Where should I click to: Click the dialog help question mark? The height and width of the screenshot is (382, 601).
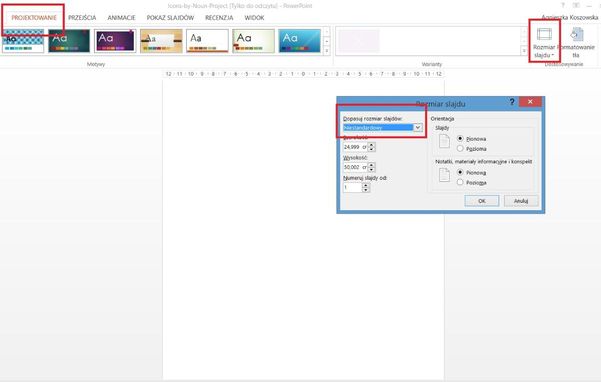(x=512, y=102)
